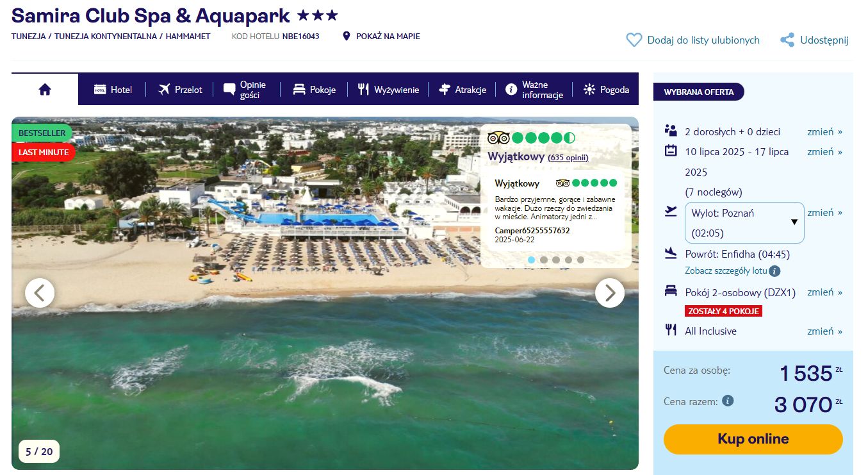The width and height of the screenshot is (868, 475).
Task: Open the Wylot: Poznań departure dropdown
Action: click(744, 222)
